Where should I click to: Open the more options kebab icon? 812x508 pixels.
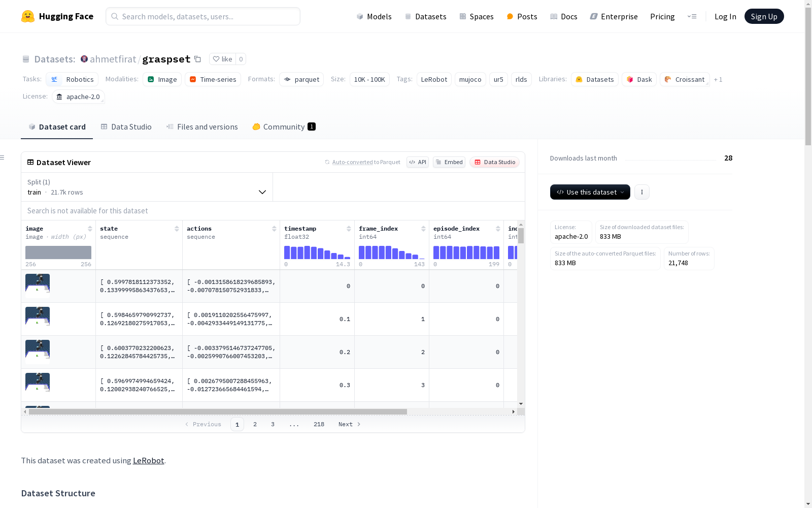(642, 192)
